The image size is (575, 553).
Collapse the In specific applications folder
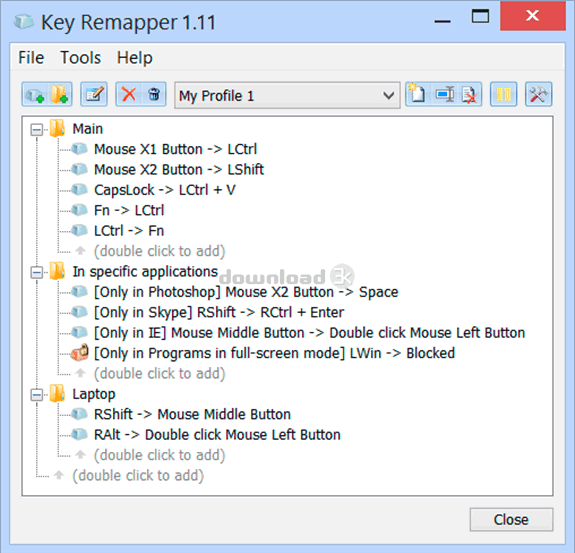tap(37, 272)
